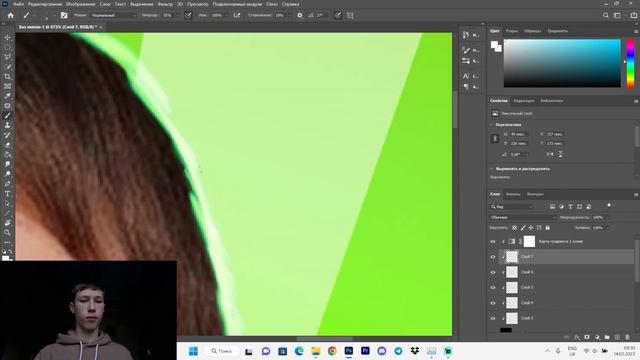Collapse the Transform section in Properties
The image size is (640, 360).
click(491, 124)
